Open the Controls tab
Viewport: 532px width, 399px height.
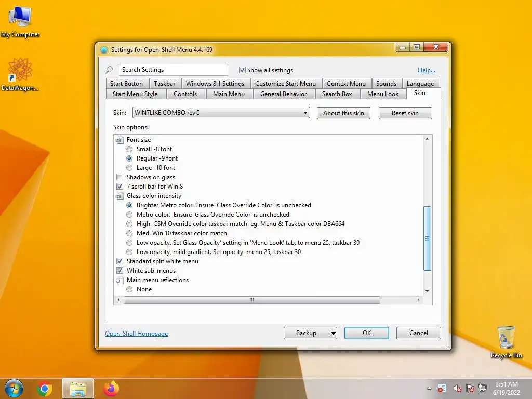coord(185,94)
